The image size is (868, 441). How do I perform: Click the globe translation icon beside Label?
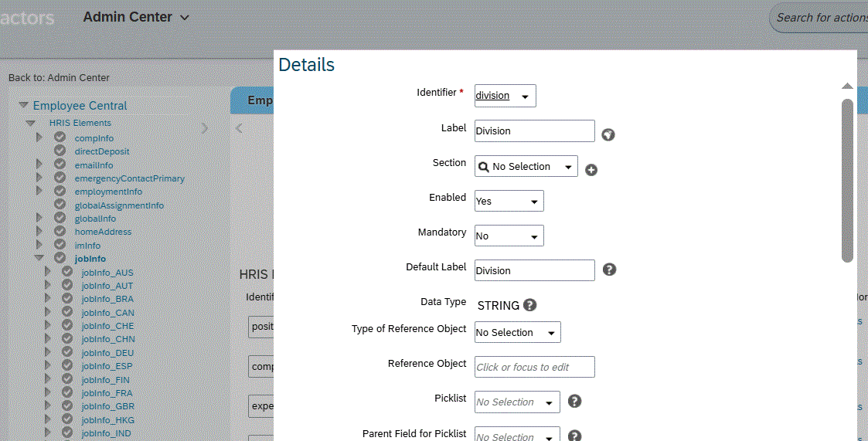[608, 134]
